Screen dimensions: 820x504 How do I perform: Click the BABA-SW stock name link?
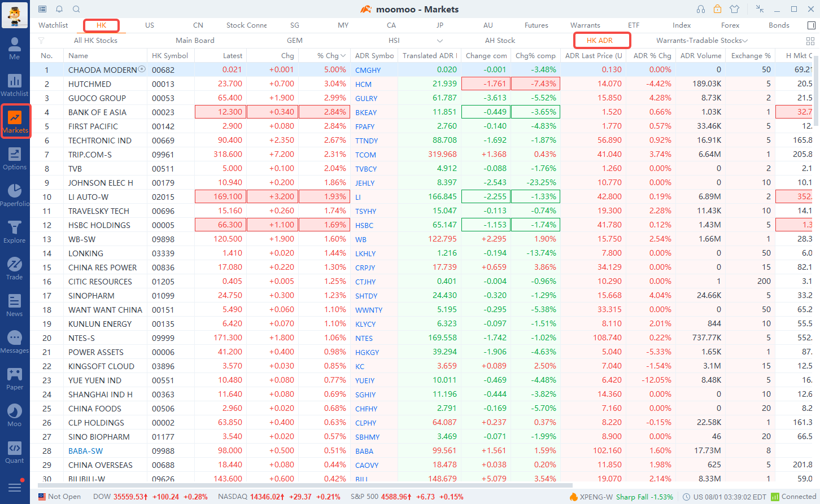click(x=86, y=451)
